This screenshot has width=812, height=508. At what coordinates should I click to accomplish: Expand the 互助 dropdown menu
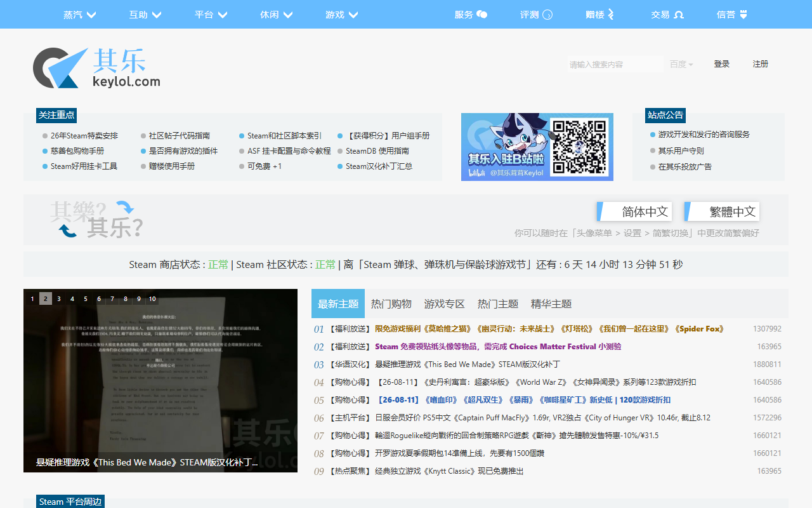click(x=145, y=15)
